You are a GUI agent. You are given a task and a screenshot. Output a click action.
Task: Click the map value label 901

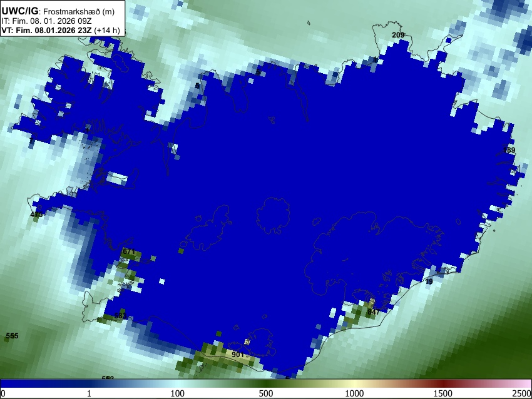point(238,355)
